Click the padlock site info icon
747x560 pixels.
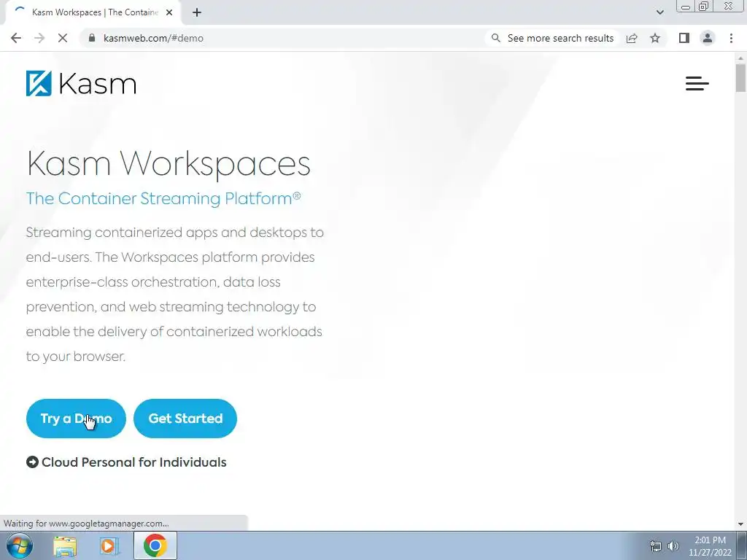click(92, 38)
